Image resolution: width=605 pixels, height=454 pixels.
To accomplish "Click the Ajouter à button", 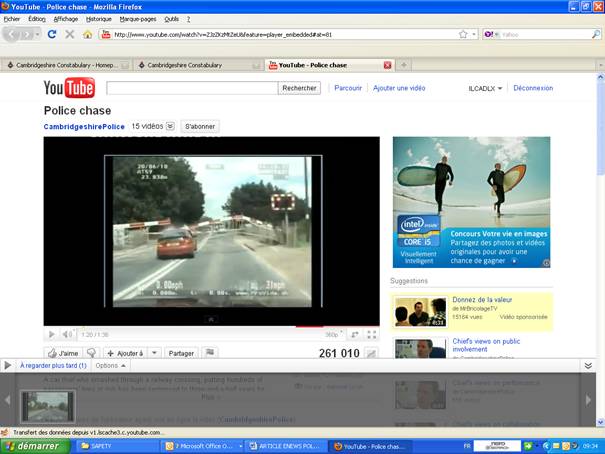I will click(x=126, y=353).
